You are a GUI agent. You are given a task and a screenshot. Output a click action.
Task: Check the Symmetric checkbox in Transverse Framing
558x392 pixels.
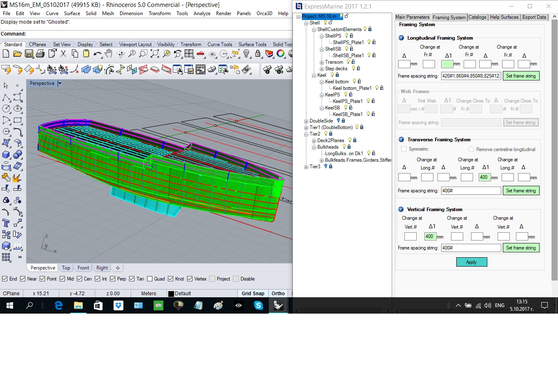(404, 149)
